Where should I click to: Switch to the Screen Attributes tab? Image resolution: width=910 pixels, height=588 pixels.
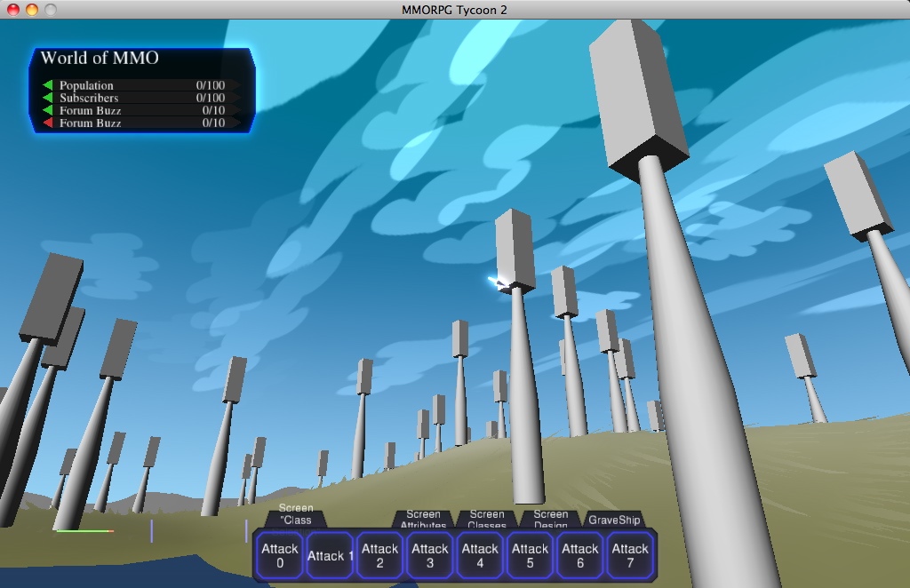(x=423, y=519)
